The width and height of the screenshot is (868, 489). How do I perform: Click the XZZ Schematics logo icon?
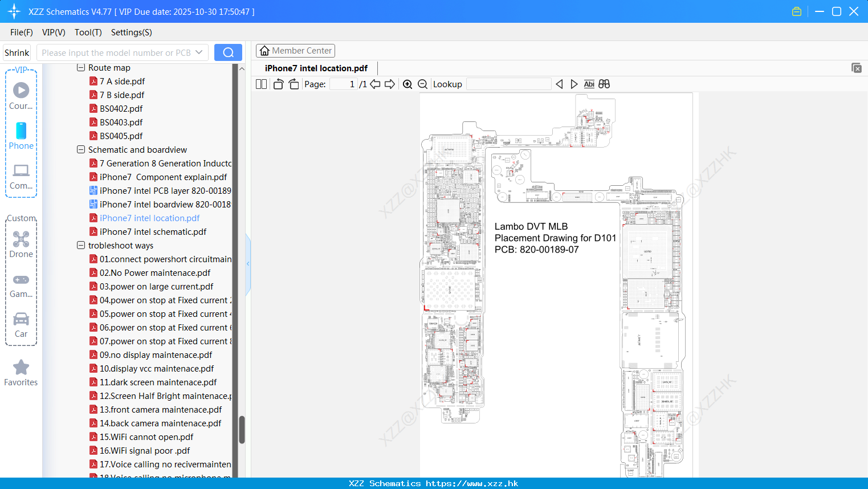(14, 11)
